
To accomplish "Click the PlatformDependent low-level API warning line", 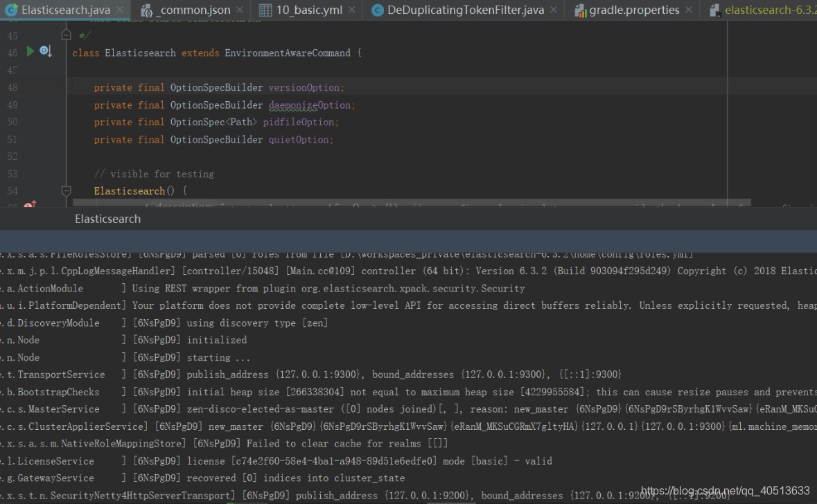I will 409,305.
